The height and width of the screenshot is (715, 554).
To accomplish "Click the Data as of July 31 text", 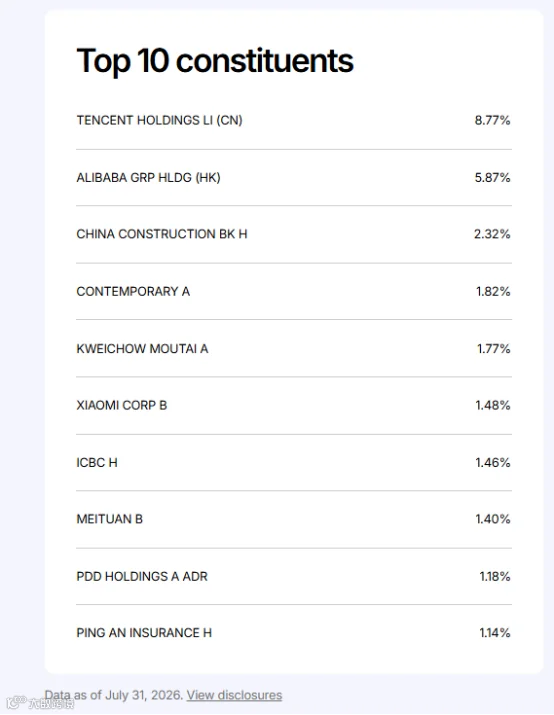I will coord(114,695).
